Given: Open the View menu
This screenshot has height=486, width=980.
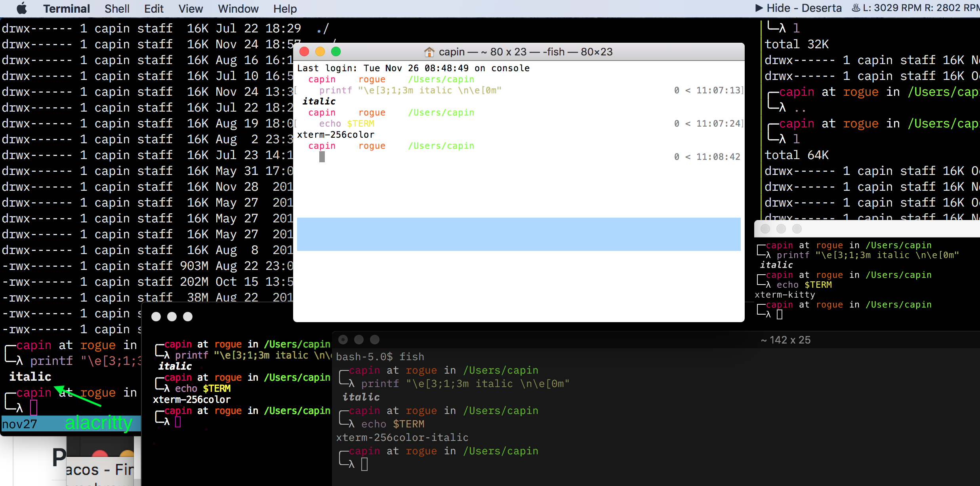Looking at the screenshot, I should 191,8.
